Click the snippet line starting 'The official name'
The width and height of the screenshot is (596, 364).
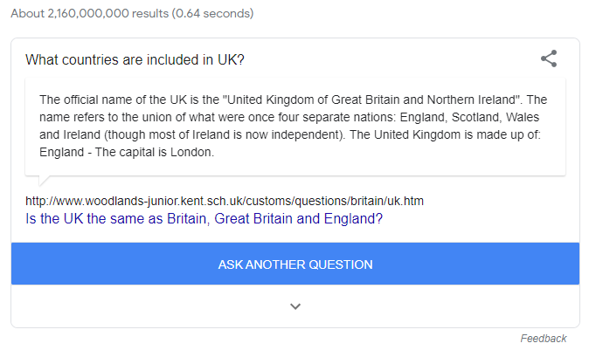[293, 100]
